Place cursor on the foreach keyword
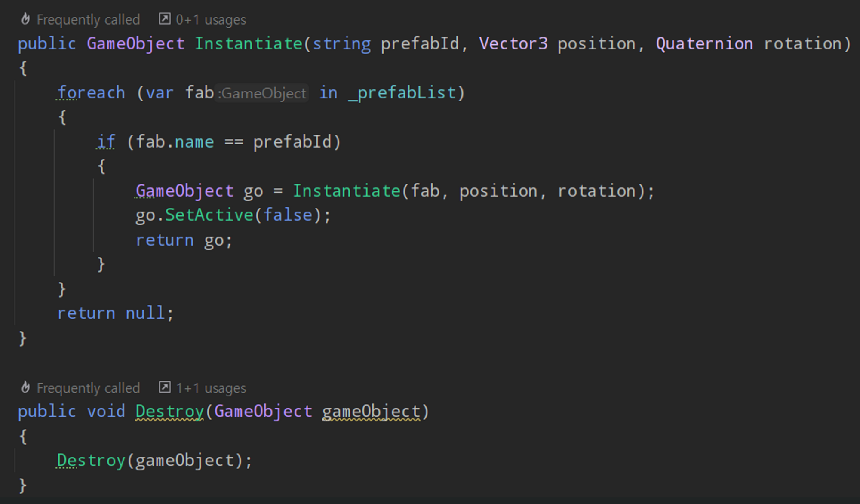The image size is (860, 504). 91,93
